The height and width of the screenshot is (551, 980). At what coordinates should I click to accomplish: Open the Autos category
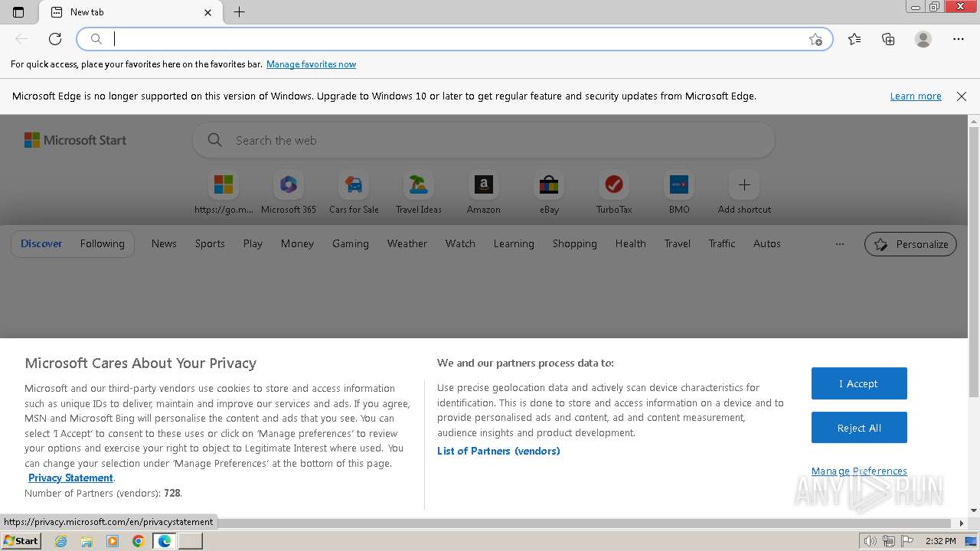[x=767, y=243]
